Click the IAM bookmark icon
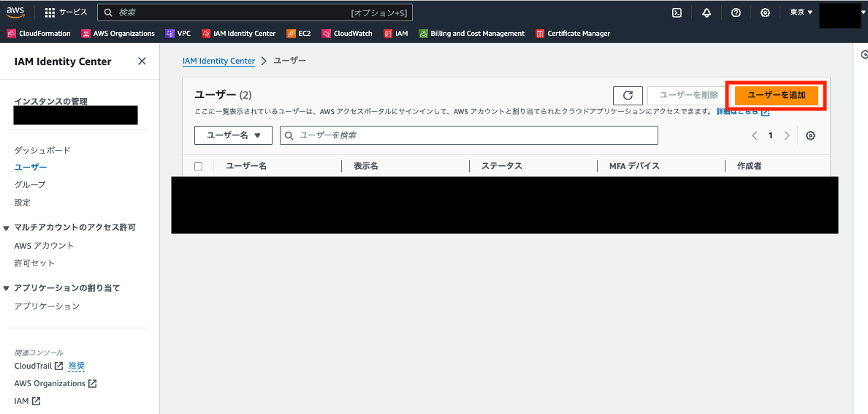Viewport: 868px width, 414px height. coord(388,33)
